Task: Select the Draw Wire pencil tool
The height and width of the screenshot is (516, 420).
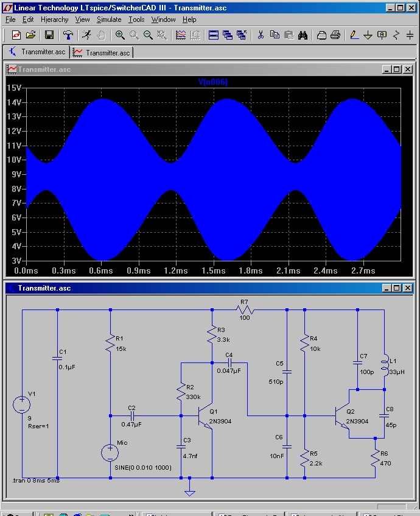Action: [x=354, y=35]
